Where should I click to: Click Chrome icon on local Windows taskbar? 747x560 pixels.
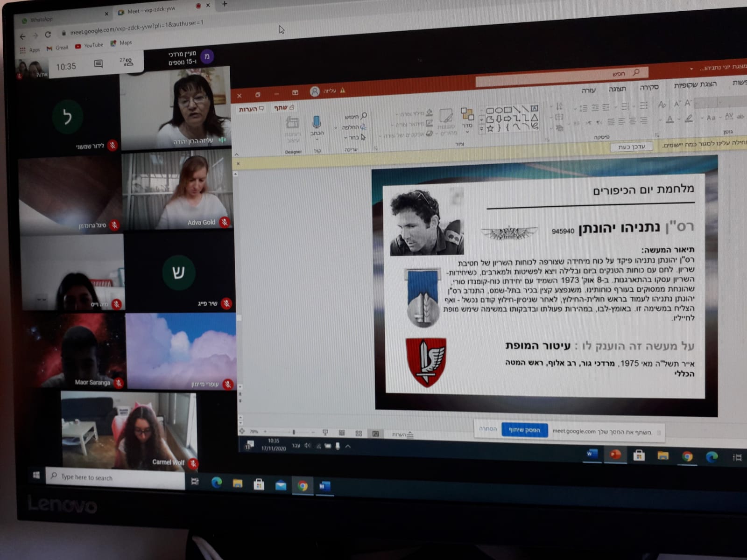point(303,486)
